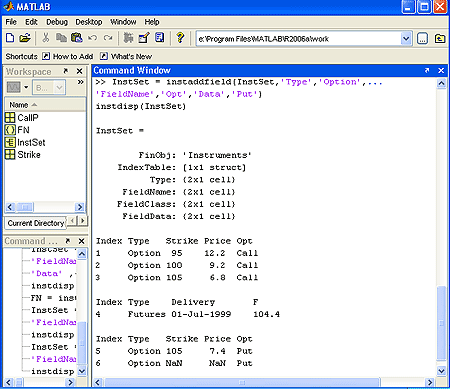Open the Workspace base stack dropdown
Screen dimensions: 450x389
[49, 87]
